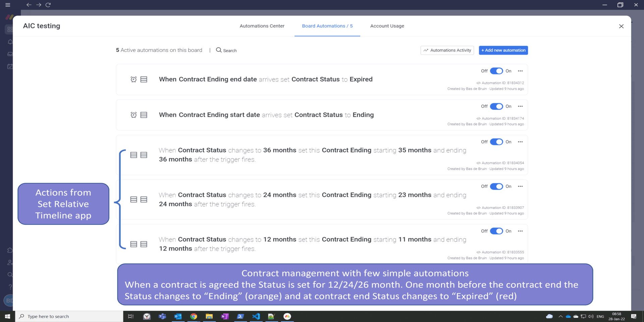Open PowerShell from taskbar

pyautogui.click(x=240, y=316)
